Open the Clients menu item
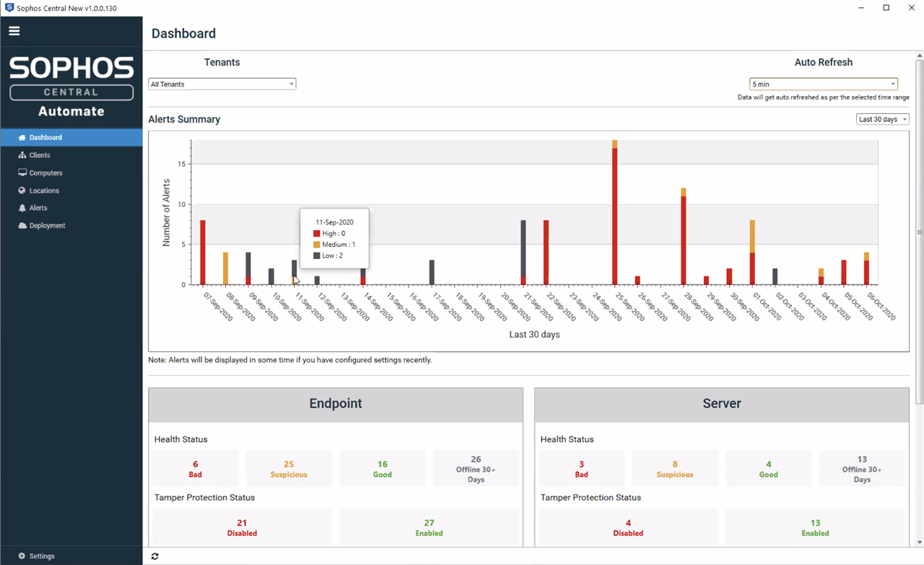924x565 pixels. (x=40, y=155)
